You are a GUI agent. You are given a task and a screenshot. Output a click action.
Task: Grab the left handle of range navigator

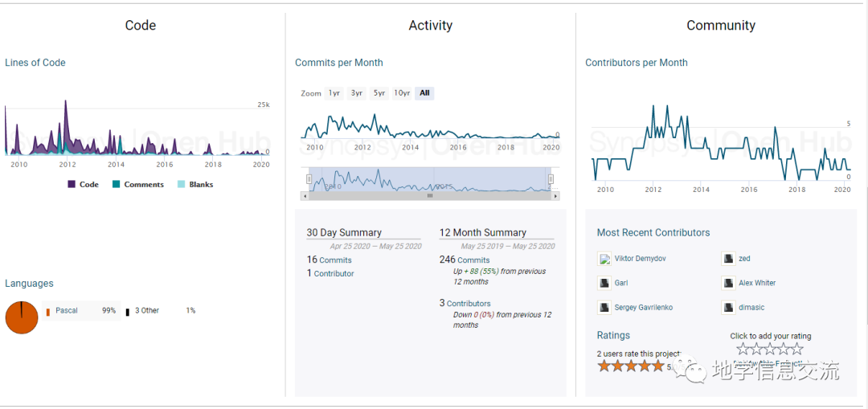(309, 178)
